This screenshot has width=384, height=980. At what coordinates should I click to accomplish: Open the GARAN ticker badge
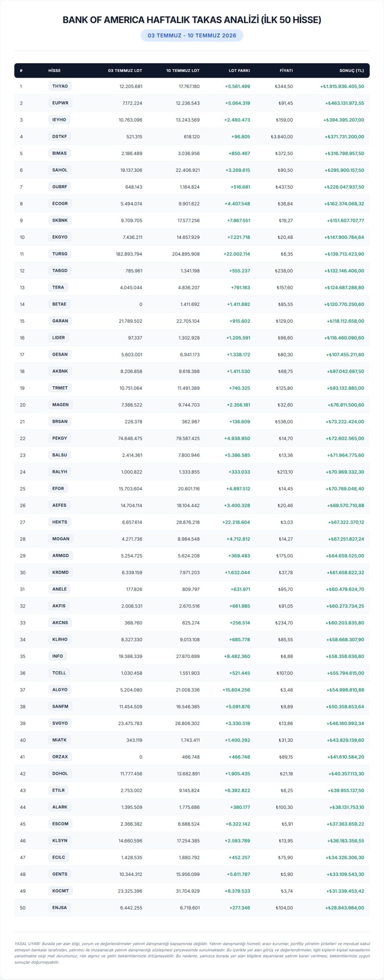pyautogui.click(x=60, y=321)
